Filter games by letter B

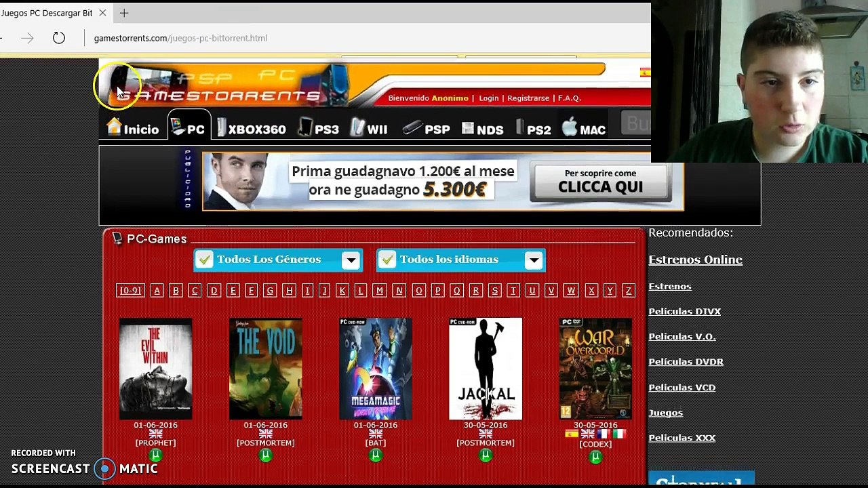[176, 290]
